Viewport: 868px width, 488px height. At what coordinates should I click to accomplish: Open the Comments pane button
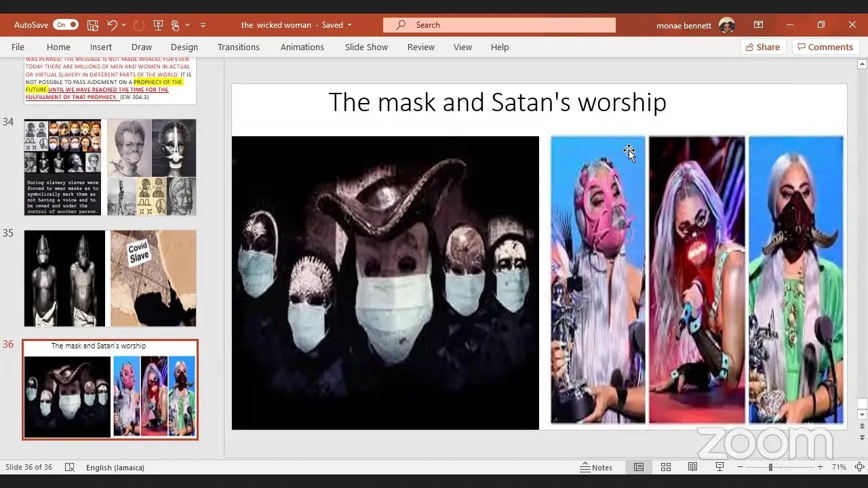[x=825, y=47]
